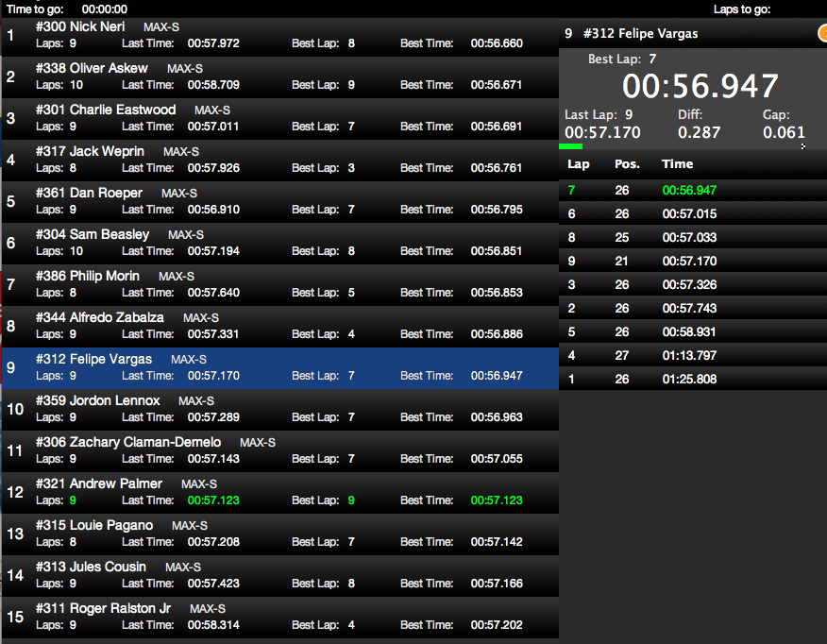
Task: Open #321 Andrew Palmer's lap details
Action: pos(279,492)
